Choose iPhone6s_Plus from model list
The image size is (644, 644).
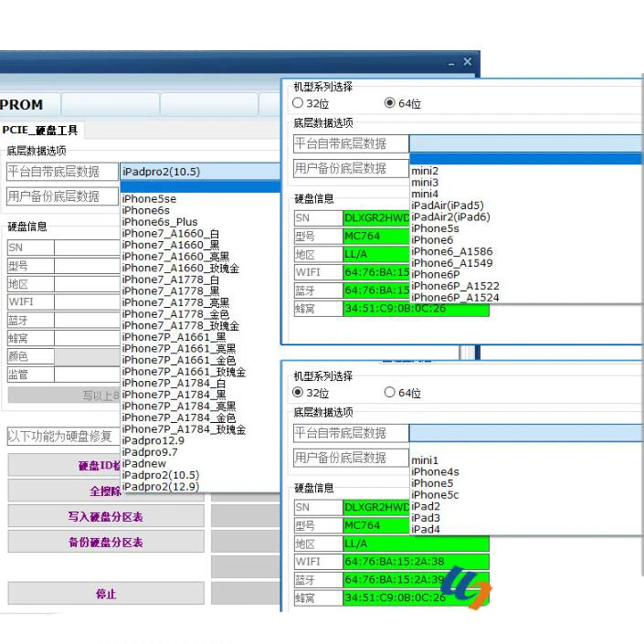click(x=160, y=222)
